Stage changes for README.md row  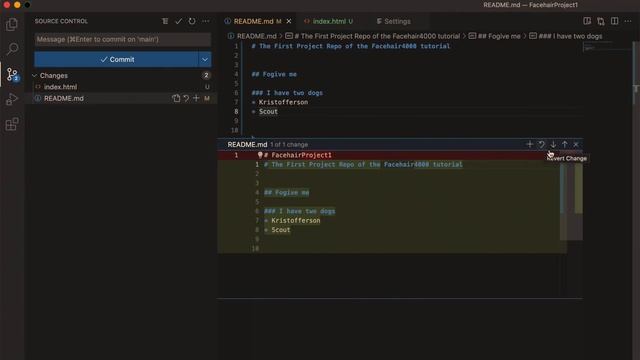[x=196, y=98]
